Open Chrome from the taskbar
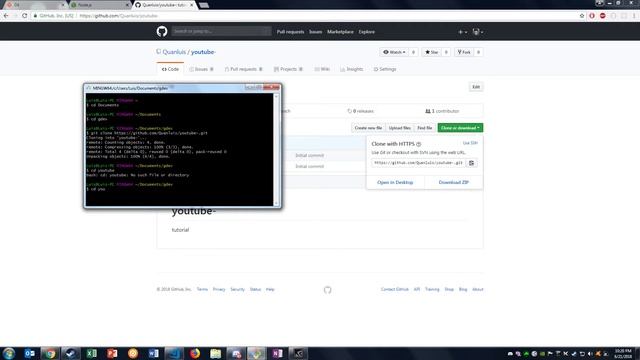The image size is (640, 360). [x=50, y=353]
